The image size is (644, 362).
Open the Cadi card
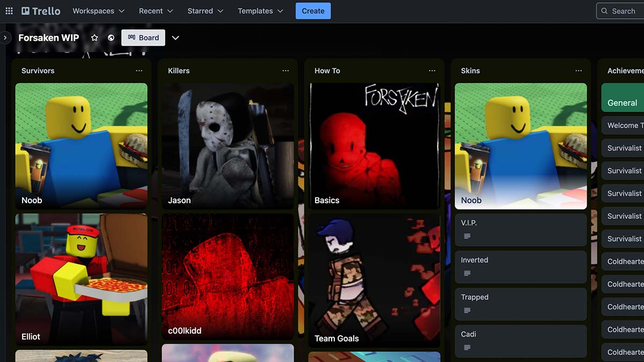521,341
